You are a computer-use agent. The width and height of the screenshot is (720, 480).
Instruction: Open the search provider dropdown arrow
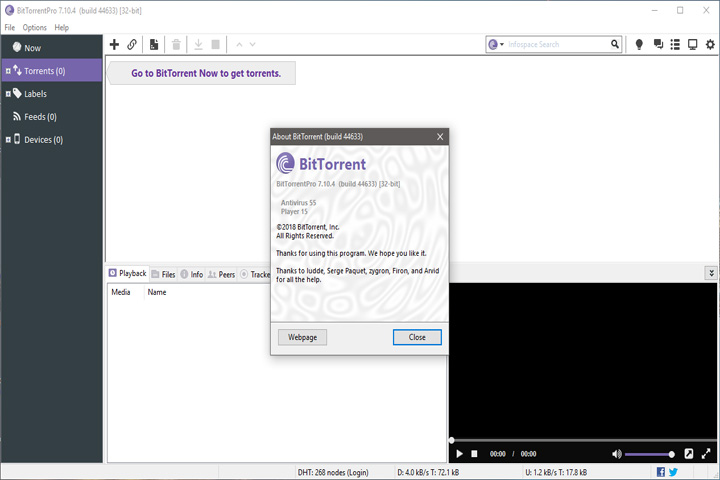(x=502, y=44)
